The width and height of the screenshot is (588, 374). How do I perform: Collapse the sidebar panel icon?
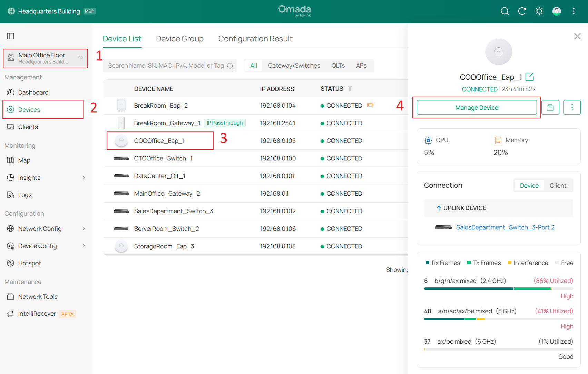pos(11,36)
